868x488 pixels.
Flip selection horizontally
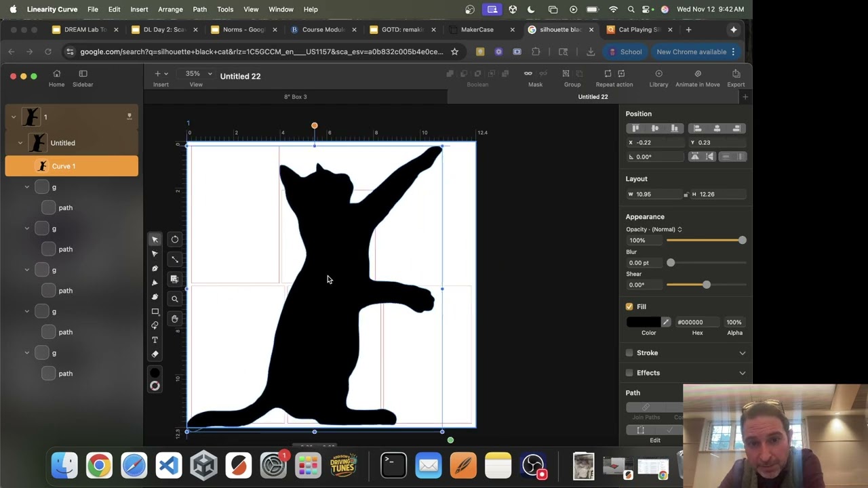(x=694, y=157)
